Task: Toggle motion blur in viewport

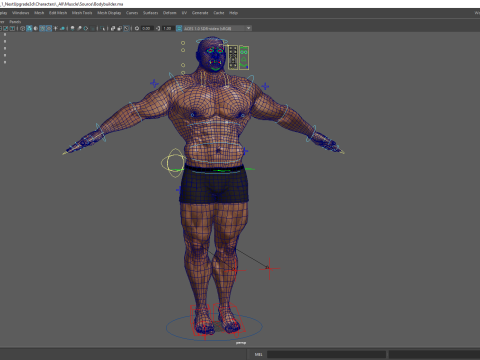Action: [79, 28]
